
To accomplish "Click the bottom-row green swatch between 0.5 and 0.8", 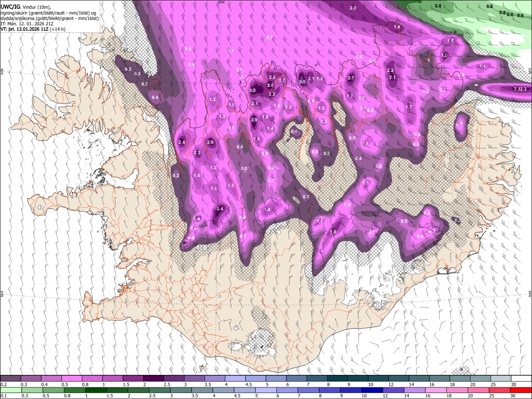I will click(53, 390).
